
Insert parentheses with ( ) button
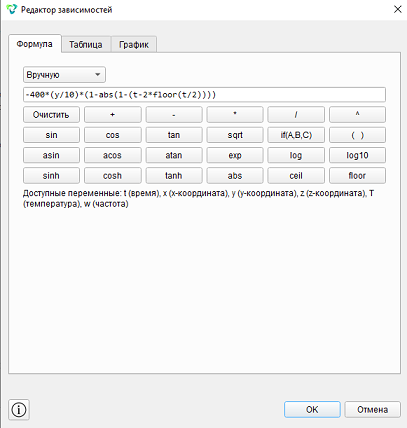tap(357, 135)
